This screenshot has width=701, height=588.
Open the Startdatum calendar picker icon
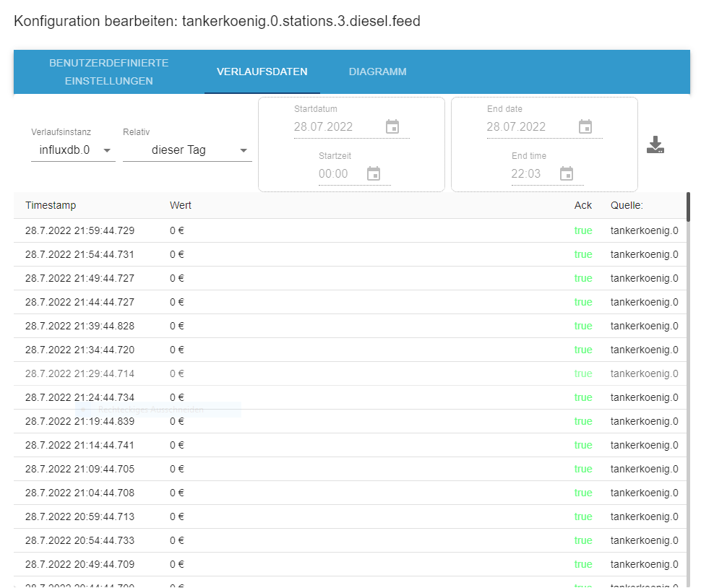pos(392,126)
